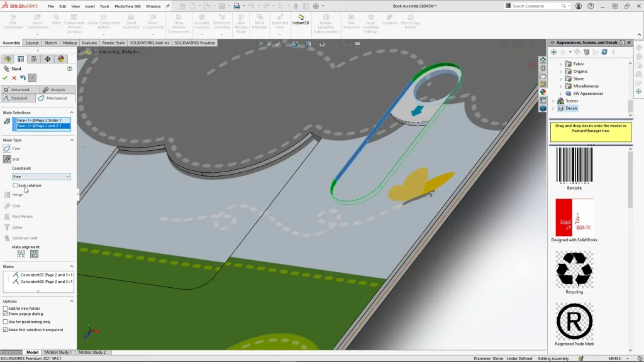This screenshot has width=644, height=362.
Task: Confirm the Slot4 mate with green checkmark
Action: click(5, 78)
